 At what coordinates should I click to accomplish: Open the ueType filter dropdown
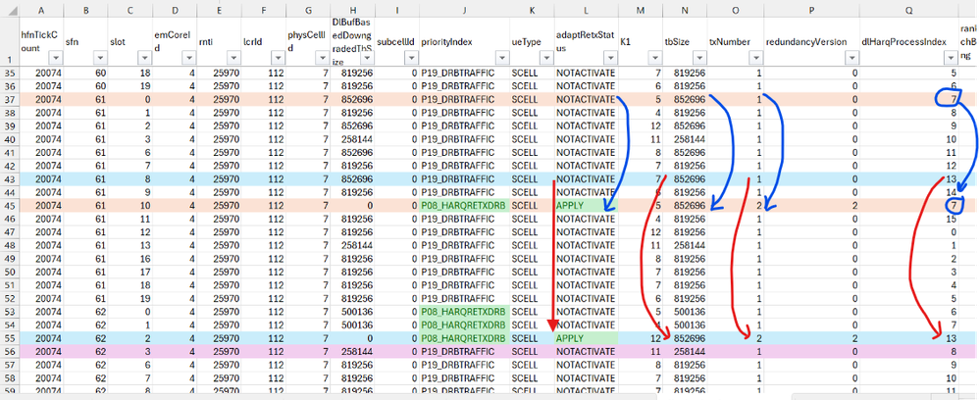click(546, 58)
